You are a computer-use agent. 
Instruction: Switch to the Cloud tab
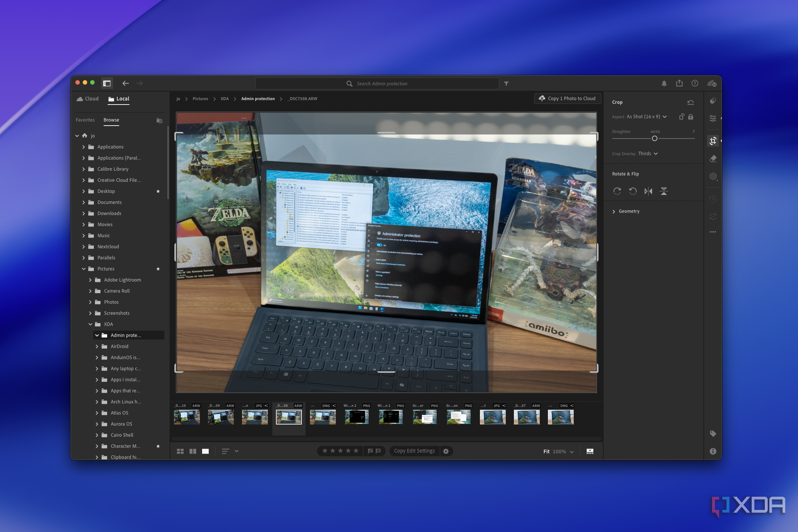88,99
